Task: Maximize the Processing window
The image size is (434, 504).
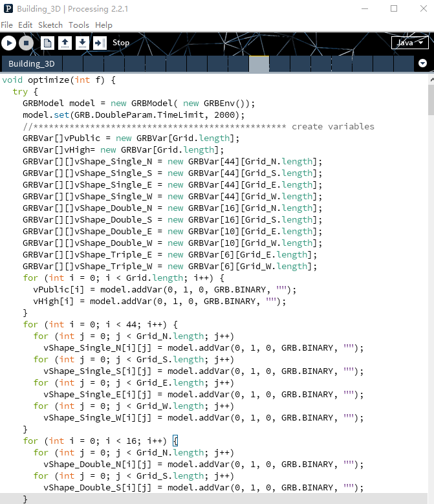Action: [394, 9]
